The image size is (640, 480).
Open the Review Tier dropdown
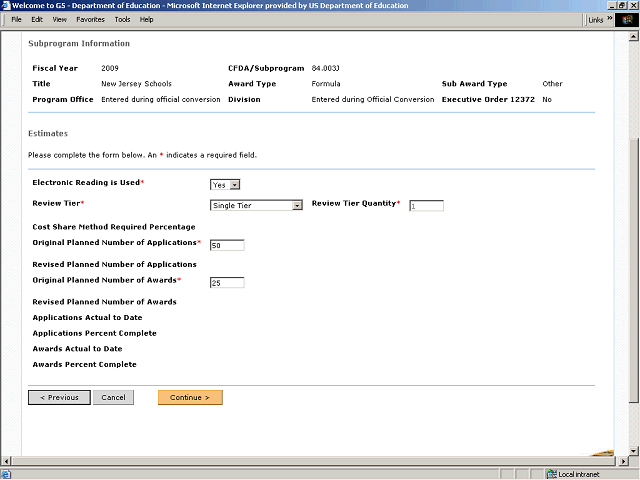[298, 205]
